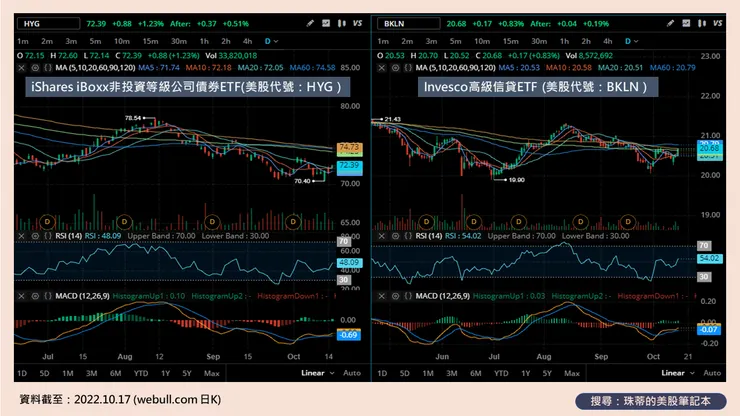Image resolution: width=740 pixels, height=416 pixels.
Task: Open MA indicator settings braces in HYG chart
Action: pos(48,68)
